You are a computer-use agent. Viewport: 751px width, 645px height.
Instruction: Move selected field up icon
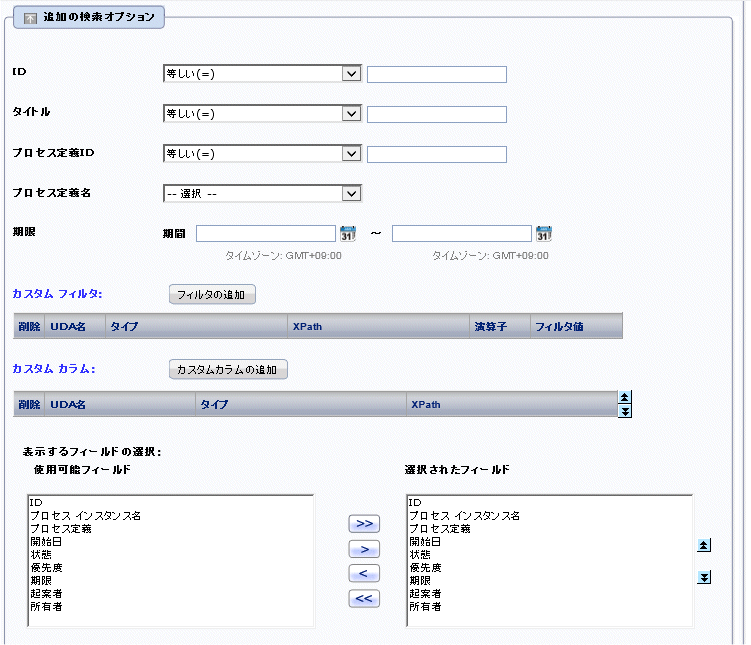pos(704,545)
